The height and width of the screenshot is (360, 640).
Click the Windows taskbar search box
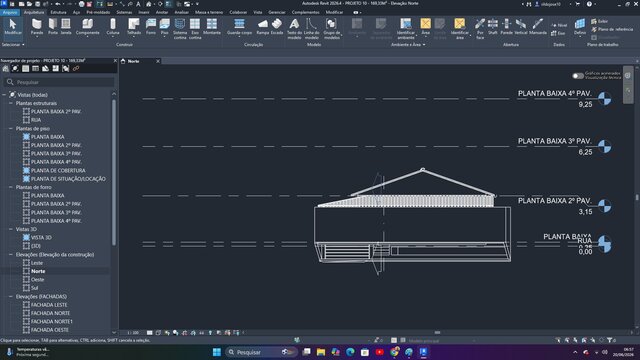point(261,352)
